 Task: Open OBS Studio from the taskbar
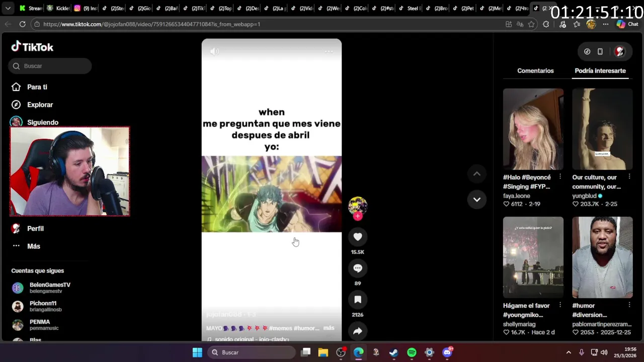pos(341,352)
